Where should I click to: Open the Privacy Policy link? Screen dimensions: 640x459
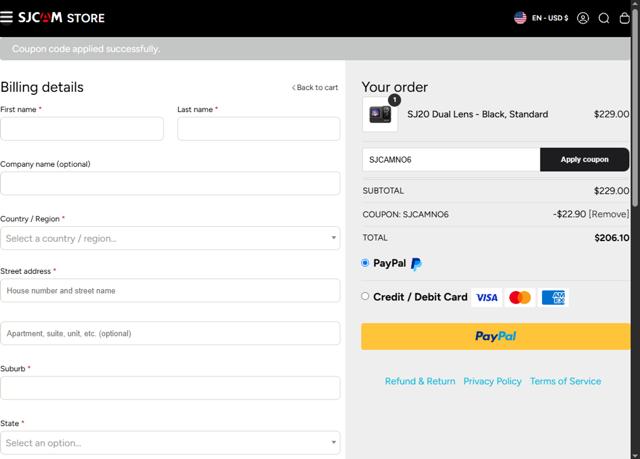point(492,381)
